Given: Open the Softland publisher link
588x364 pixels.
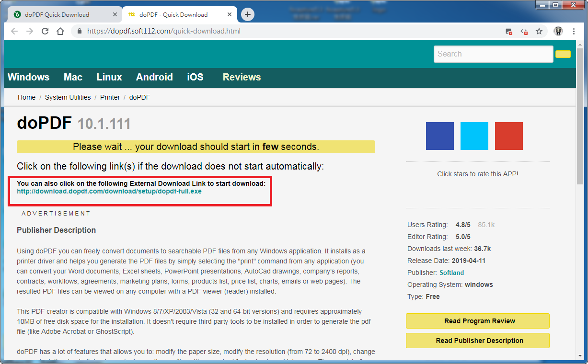Looking at the screenshot, I should 452,273.
